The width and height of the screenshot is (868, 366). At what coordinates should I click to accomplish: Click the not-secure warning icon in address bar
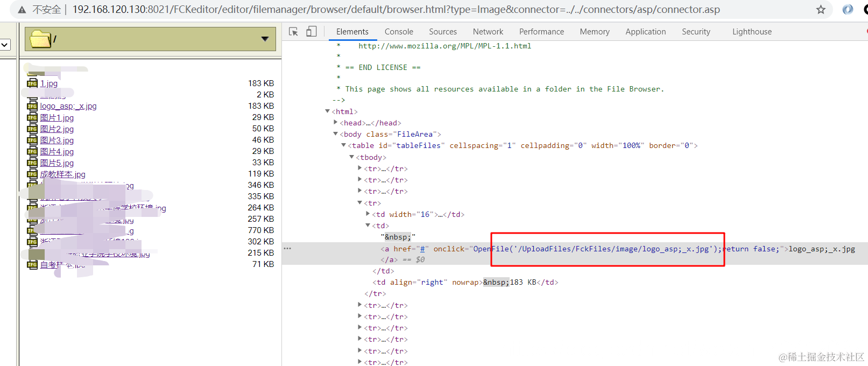[22, 10]
